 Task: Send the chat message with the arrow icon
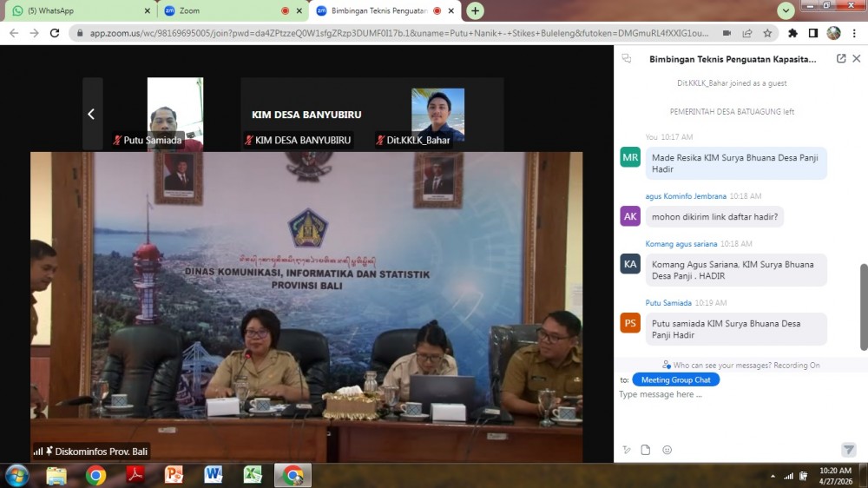point(848,450)
